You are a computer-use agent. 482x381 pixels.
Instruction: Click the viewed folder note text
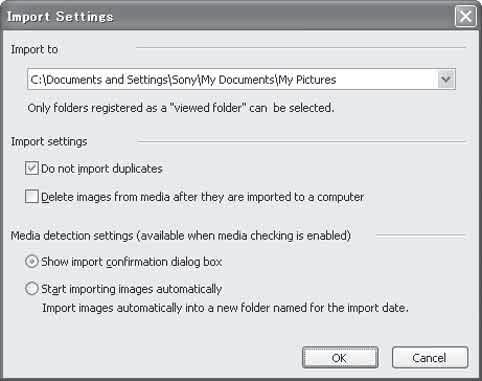click(x=181, y=108)
